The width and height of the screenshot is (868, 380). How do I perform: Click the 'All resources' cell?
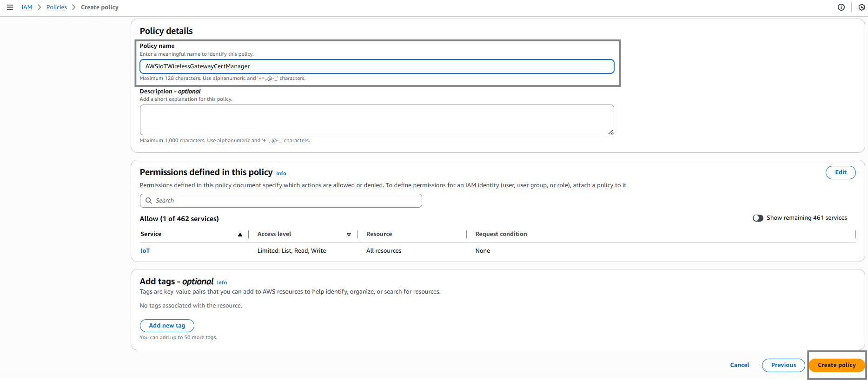(384, 251)
